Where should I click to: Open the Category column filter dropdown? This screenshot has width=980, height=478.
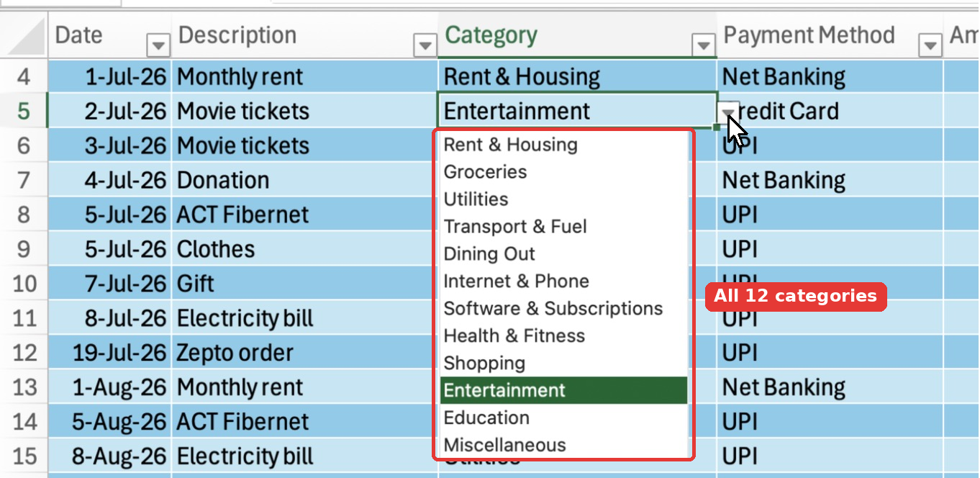click(x=703, y=45)
